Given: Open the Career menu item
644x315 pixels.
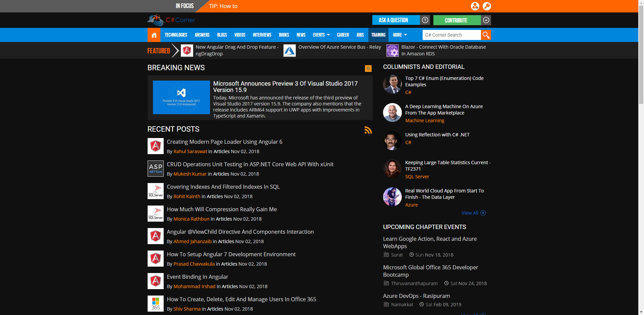Looking at the screenshot, I should (x=343, y=35).
